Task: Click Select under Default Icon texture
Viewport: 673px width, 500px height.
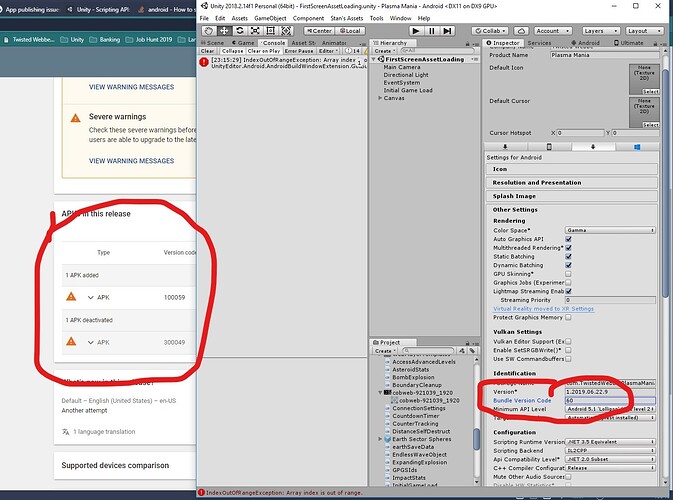Action: click(x=651, y=91)
